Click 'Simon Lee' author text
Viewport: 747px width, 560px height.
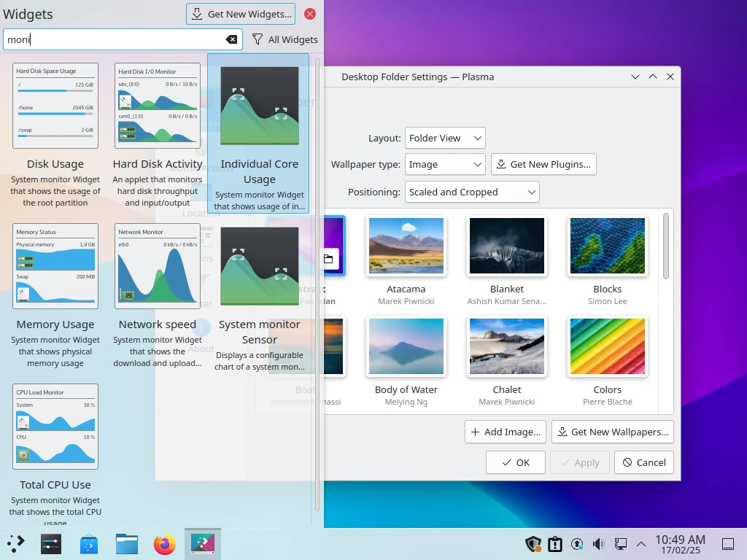608,301
